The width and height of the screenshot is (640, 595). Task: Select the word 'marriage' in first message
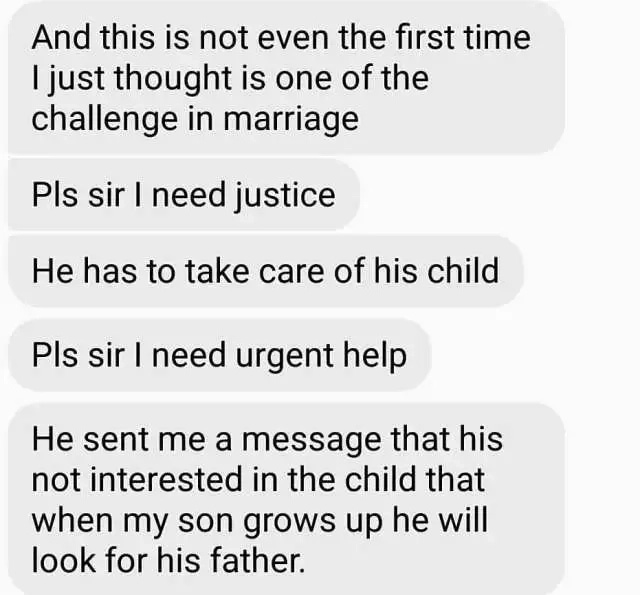[291, 120]
